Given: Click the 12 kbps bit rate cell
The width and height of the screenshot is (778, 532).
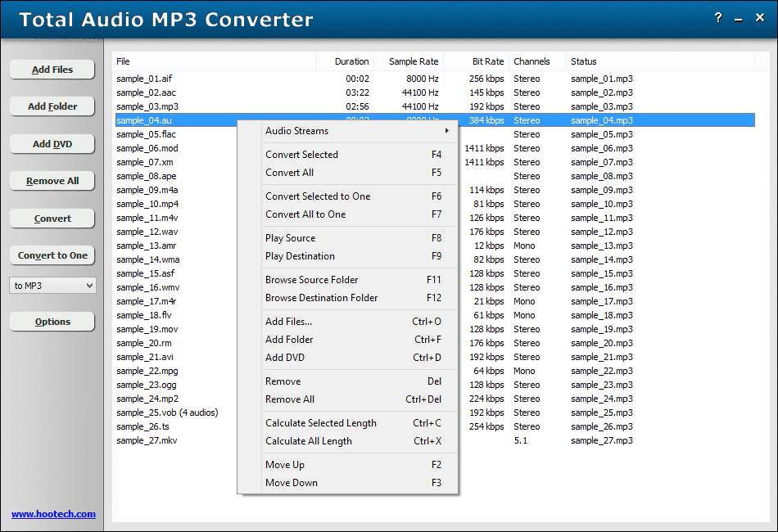Looking at the screenshot, I should [489, 246].
